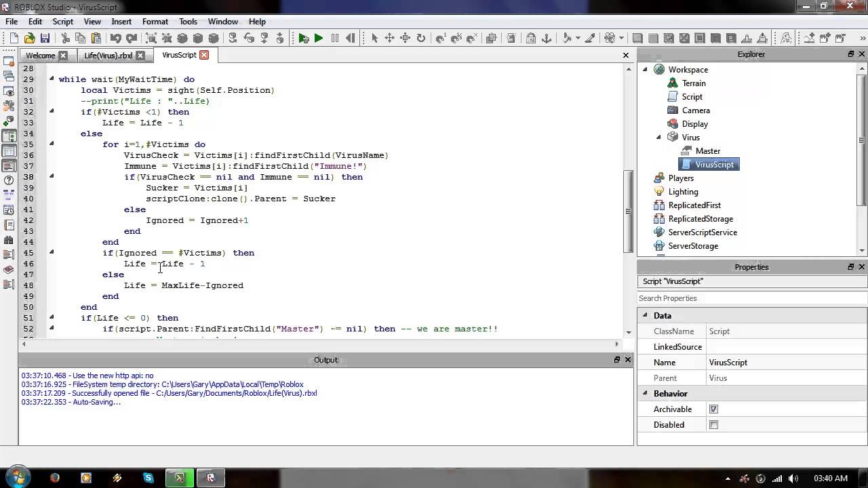Select the Lighting service in Explorer

coord(683,191)
